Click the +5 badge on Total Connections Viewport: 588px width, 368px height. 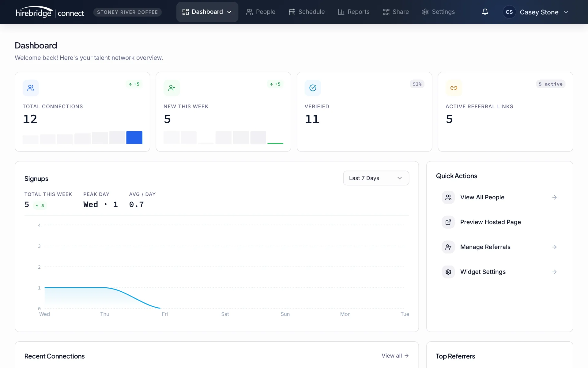coord(134,84)
